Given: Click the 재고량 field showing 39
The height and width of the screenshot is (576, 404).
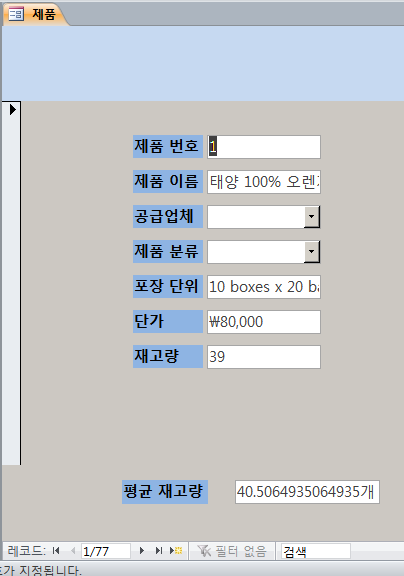Looking at the screenshot, I should coord(264,357).
